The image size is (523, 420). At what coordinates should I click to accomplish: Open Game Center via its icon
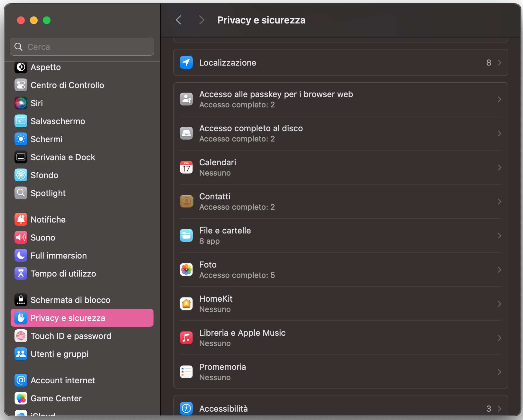tap(21, 398)
